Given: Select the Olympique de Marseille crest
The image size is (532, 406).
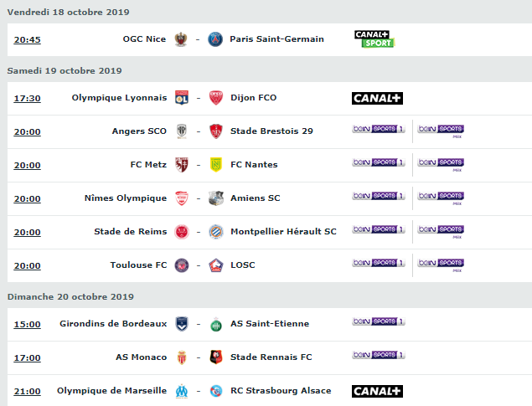Looking at the screenshot, I should point(182,391).
